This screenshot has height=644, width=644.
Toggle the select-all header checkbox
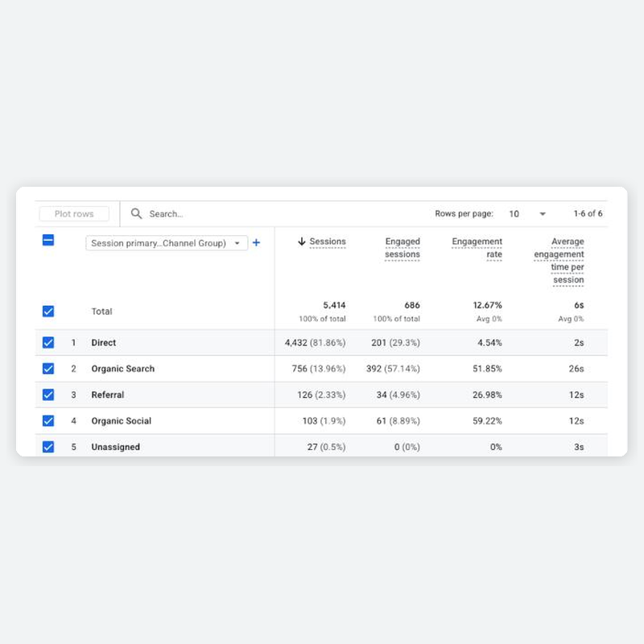tap(48, 240)
